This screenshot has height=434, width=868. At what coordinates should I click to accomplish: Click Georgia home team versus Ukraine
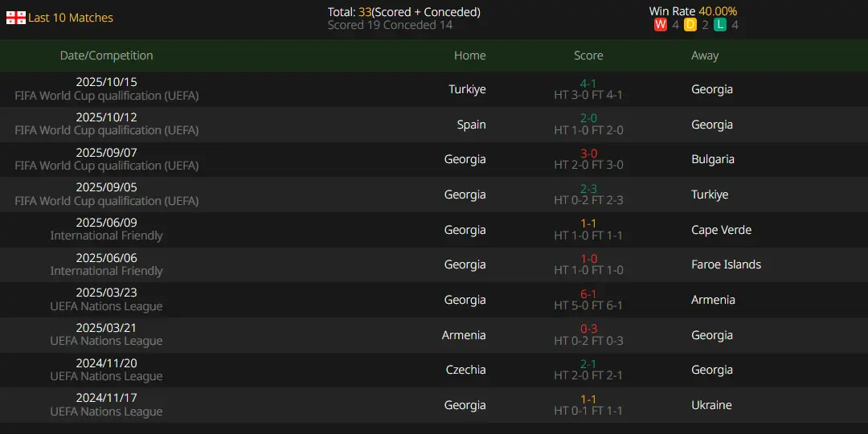pyautogui.click(x=465, y=405)
